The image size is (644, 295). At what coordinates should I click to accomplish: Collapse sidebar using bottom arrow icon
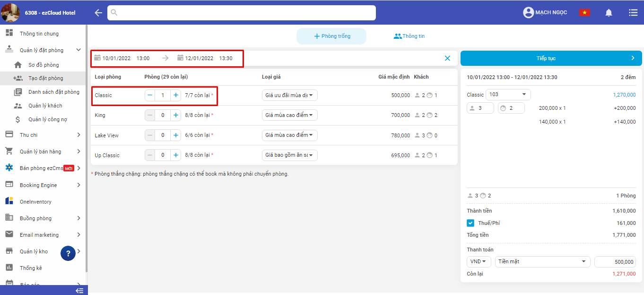point(79,291)
